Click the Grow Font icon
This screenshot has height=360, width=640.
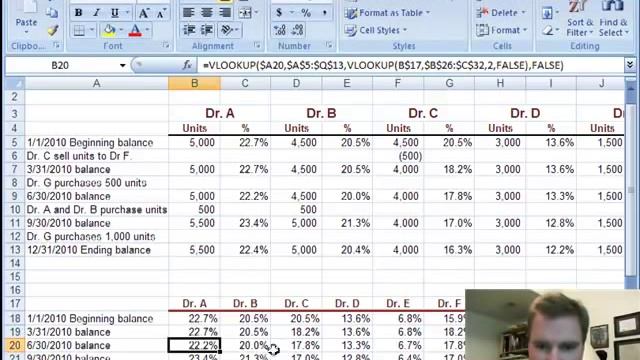[144, 13]
